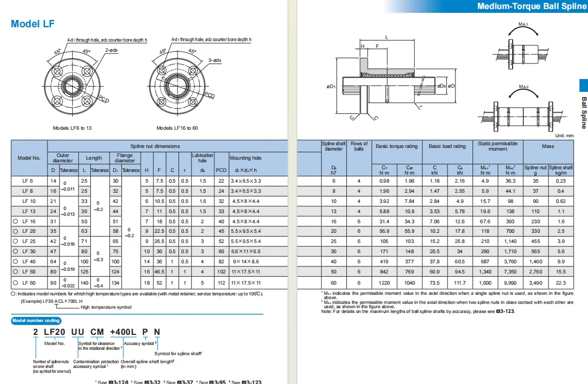The width and height of the screenshot is (588, 384).
Task: Click 'LF20' in the model number coding example
Action: pyautogui.click(x=55, y=332)
